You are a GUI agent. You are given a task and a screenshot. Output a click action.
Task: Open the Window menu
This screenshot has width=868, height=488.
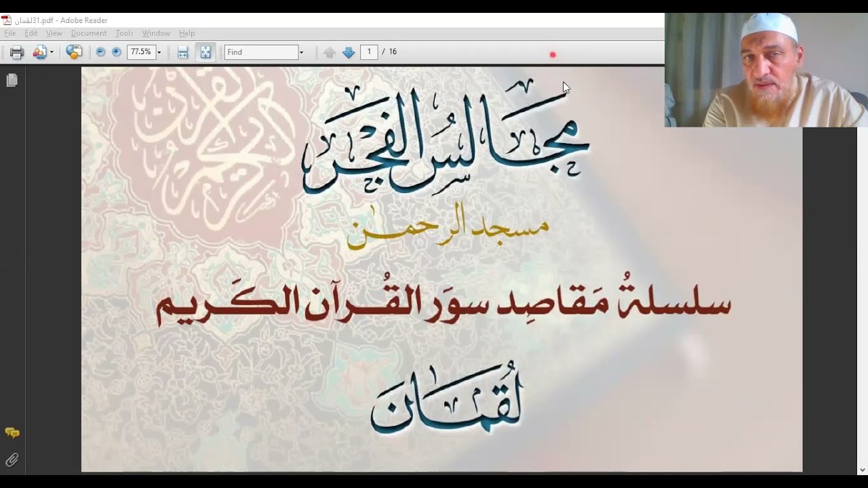pos(156,33)
